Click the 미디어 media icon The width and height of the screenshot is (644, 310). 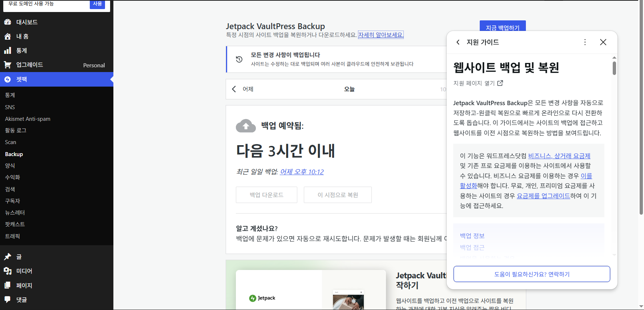(8, 271)
